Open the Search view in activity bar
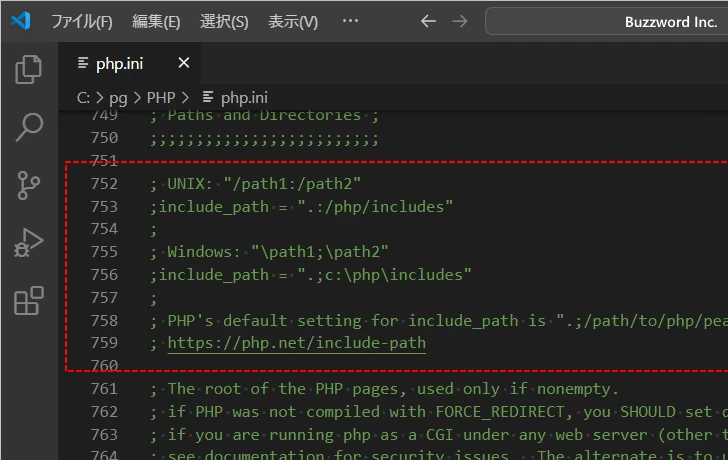The width and height of the screenshot is (728, 460). pos(29,127)
